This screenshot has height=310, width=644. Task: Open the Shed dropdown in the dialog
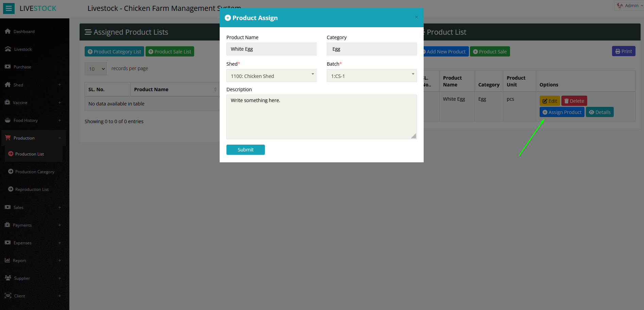pos(271,76)
